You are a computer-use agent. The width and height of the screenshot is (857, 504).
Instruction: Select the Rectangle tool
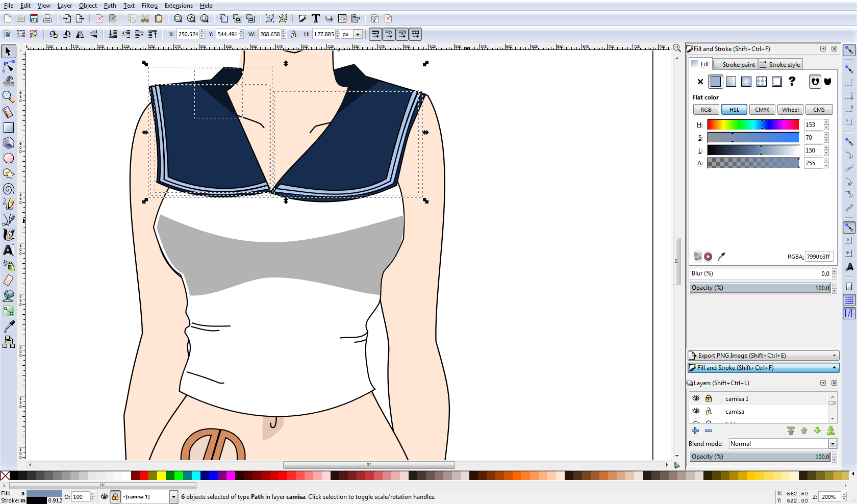coord(8,128)
